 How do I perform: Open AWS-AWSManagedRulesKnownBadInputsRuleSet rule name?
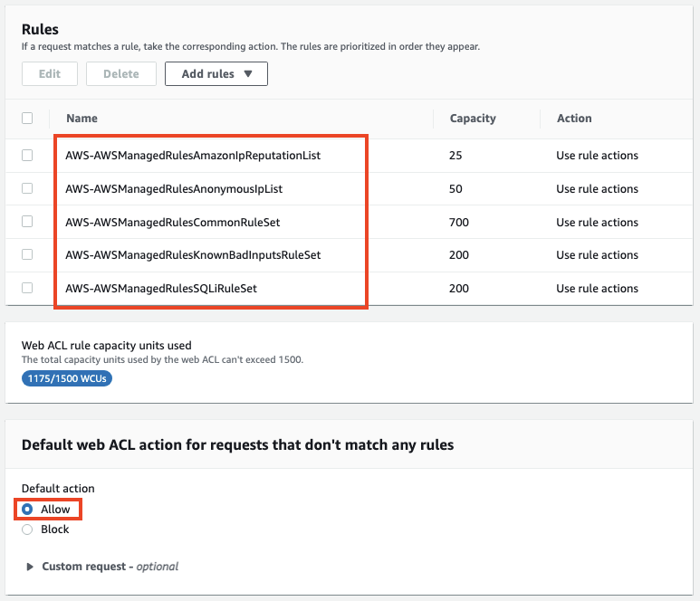[193, 255]
